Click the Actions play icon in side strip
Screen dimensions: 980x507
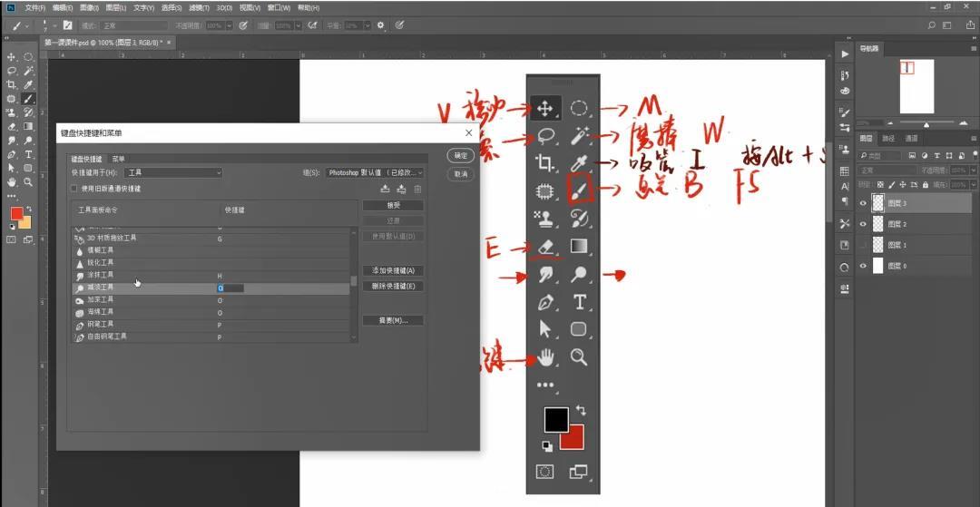846,54
